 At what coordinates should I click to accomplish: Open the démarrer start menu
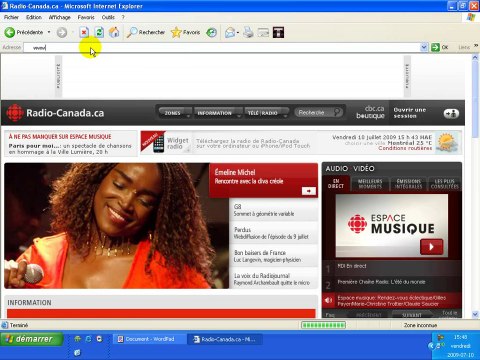coord(32,339)
